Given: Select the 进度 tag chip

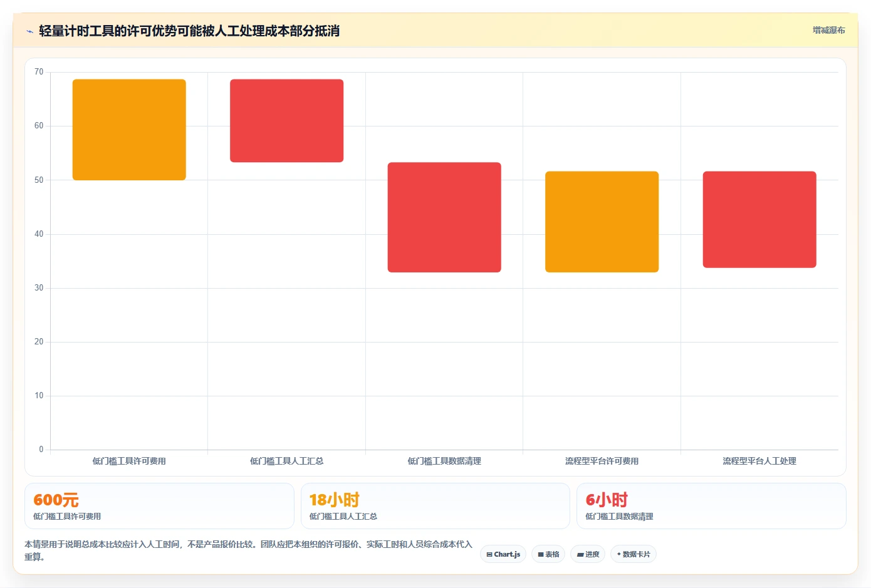Looking at the screenshot, I should (588, 554).
